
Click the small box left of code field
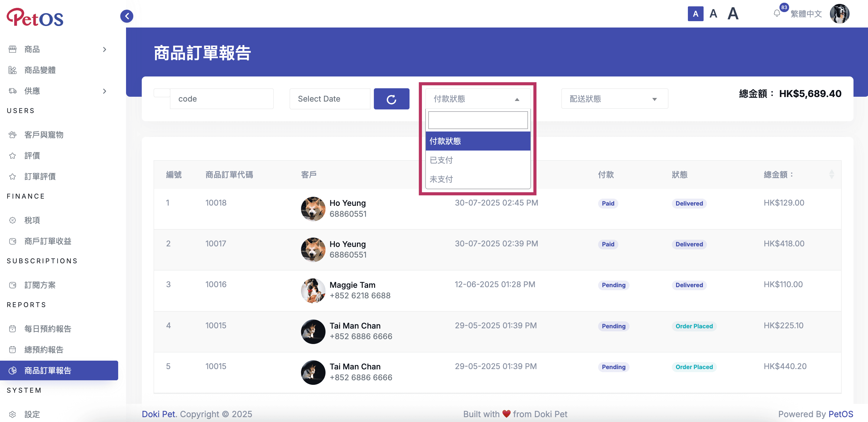point(162,93)
